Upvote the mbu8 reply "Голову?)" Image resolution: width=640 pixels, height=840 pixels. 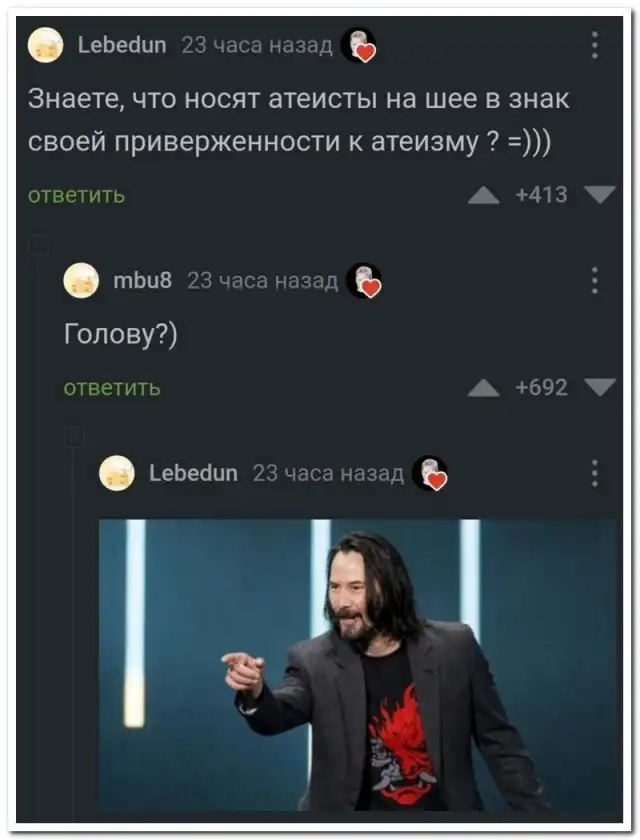coord(484,388)
